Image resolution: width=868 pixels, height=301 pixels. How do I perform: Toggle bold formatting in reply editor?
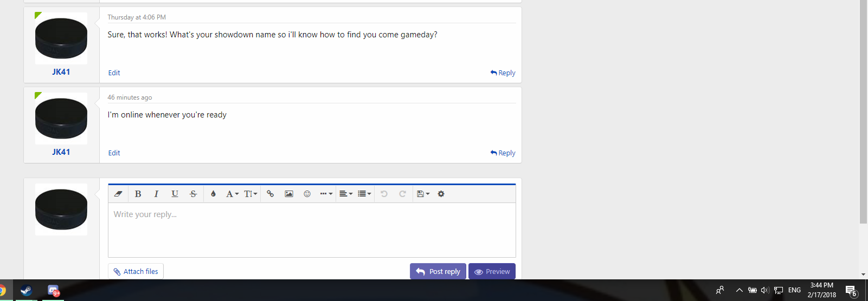(138, 194)
